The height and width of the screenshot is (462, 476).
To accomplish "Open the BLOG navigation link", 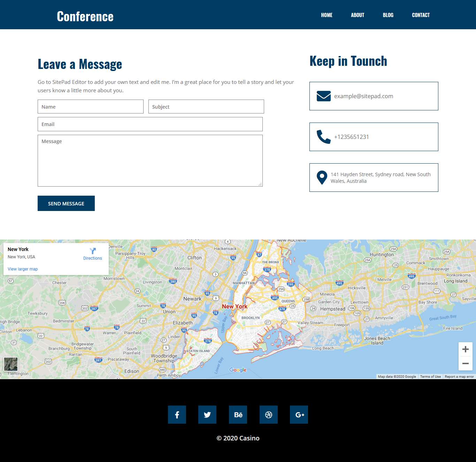I will [388, 15].
